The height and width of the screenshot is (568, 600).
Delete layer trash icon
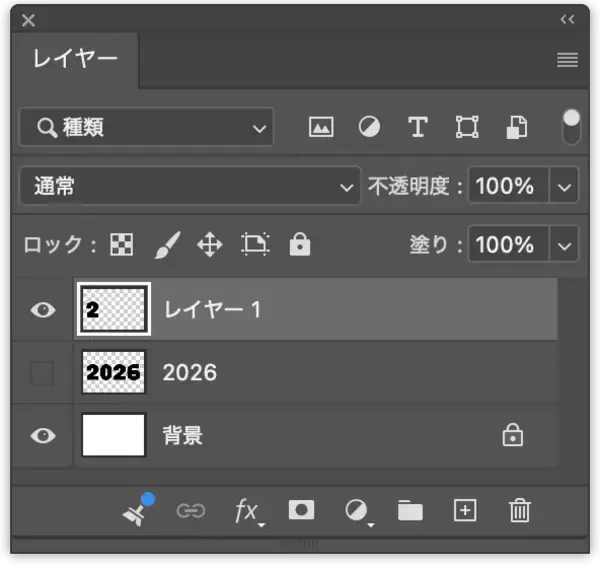[x=520, y=510]
